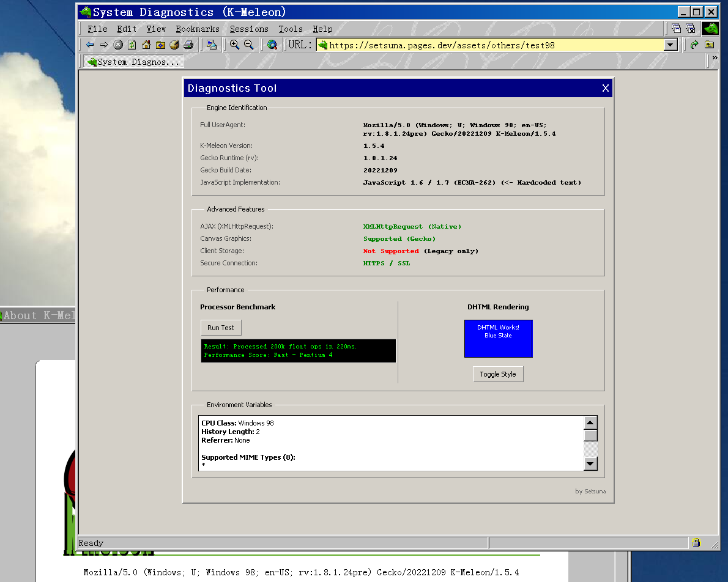
Task: Open the Tools menu
Action: [291, 29]
